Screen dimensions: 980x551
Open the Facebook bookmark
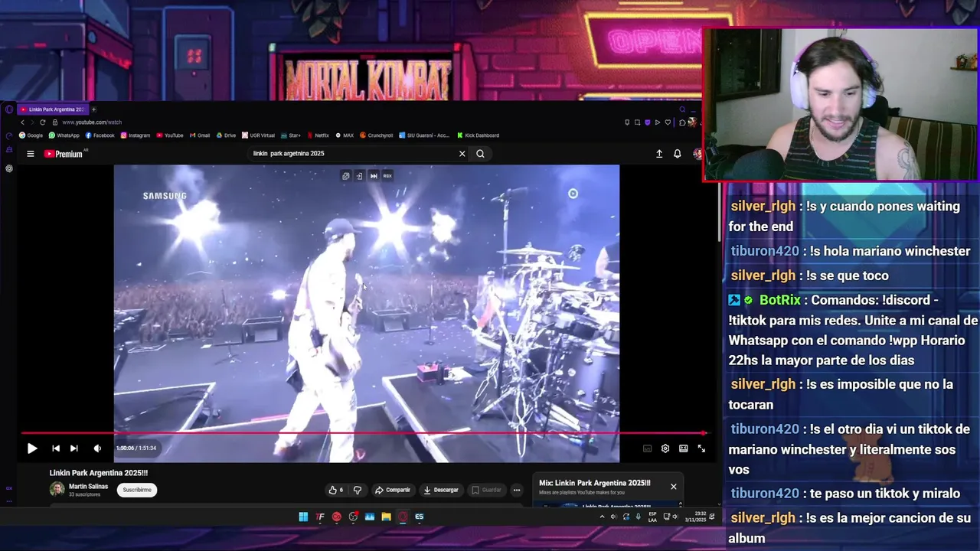(100, 135)
